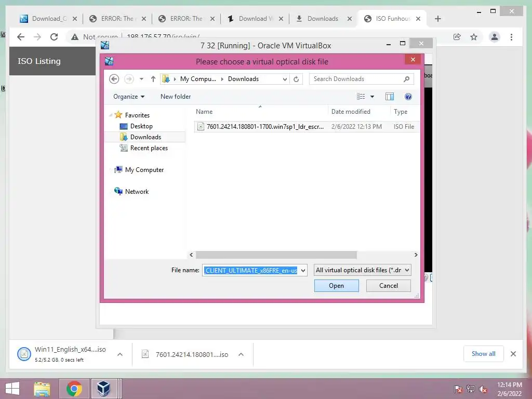
Task: Select Favorites in the navigation pane
Action: click(137, 115)
